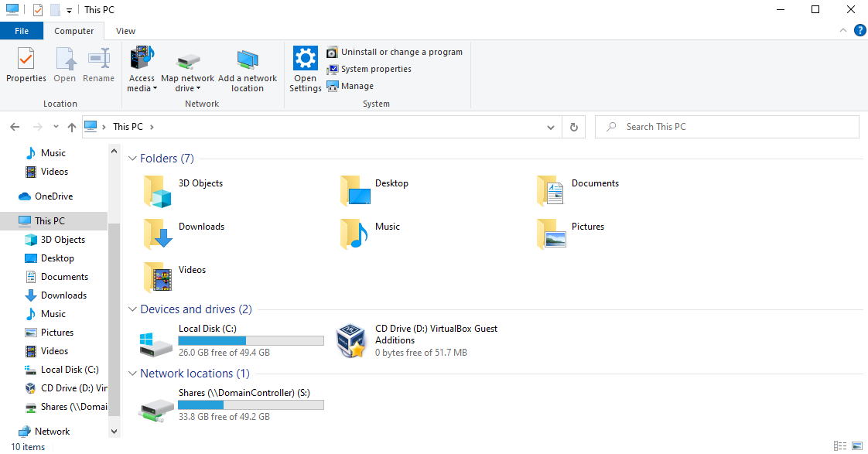
Task: Select Local Disk (C:) usage bar
Action: pos(251,340)
